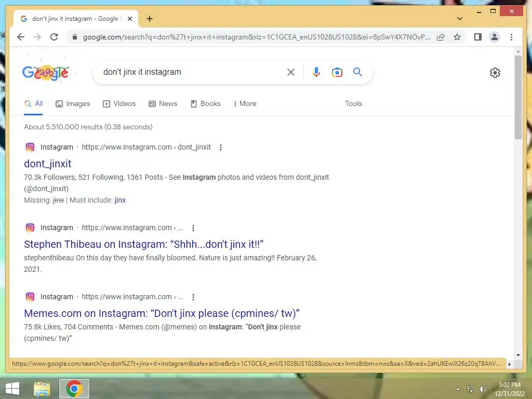The height and width of the screenshot is (399, 532).
Task: Open File Explorer from the taskbar
Action: (x=42, y=389)
